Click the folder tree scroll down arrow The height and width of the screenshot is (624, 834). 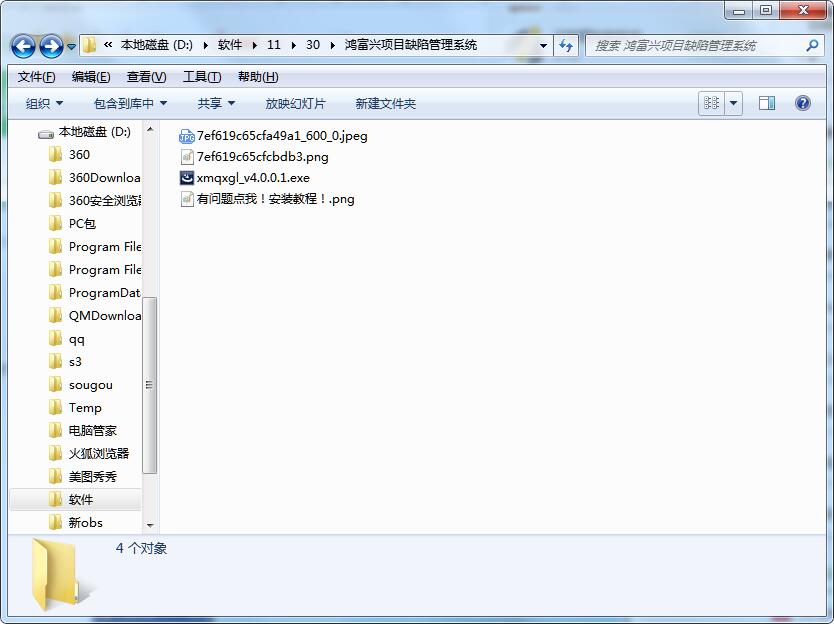pos(151,525)
